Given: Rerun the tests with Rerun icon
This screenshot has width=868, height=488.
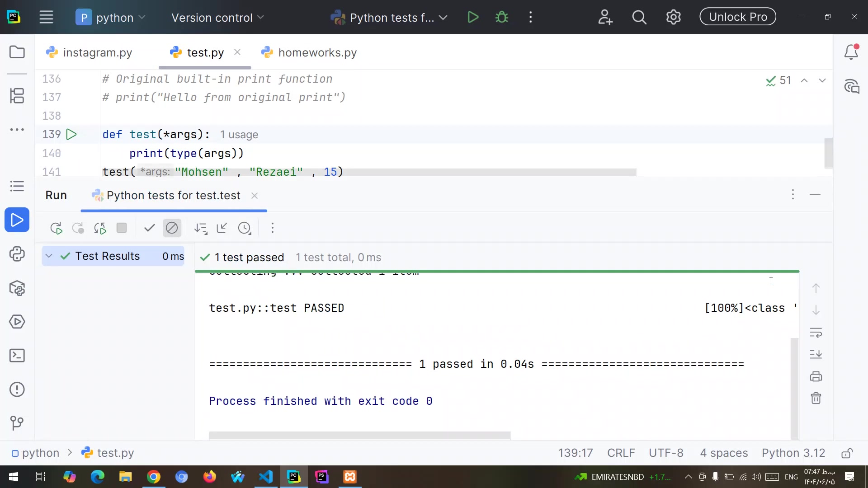Looking at the screenshot, I should coord(56,228).
